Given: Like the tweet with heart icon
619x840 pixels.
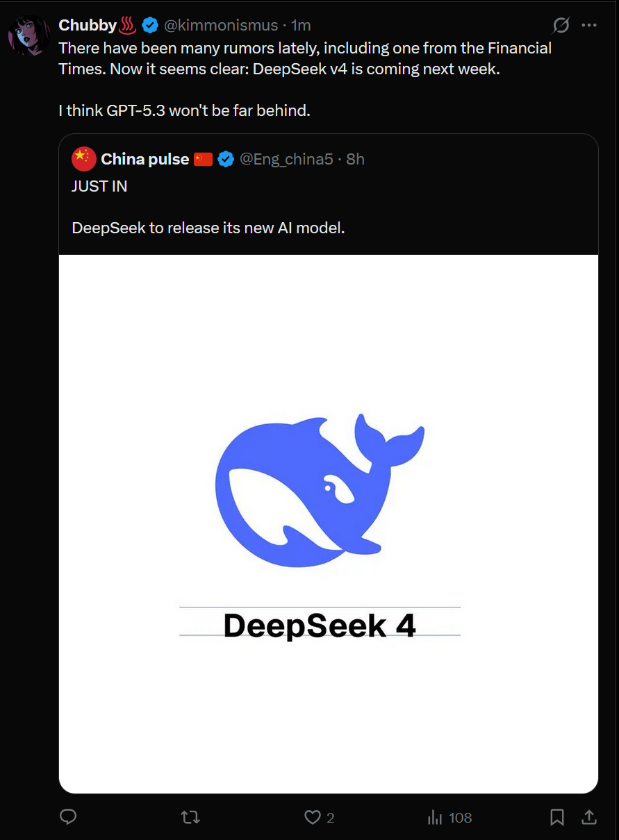Looking at the screenshot, I should pos(313,817).
